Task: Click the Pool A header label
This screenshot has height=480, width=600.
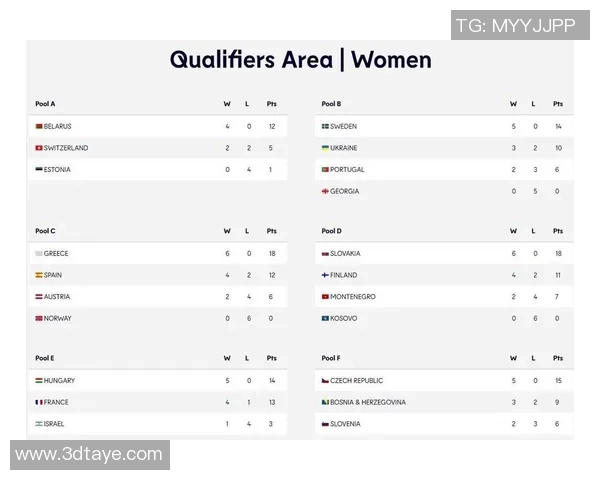Action: 45,104
